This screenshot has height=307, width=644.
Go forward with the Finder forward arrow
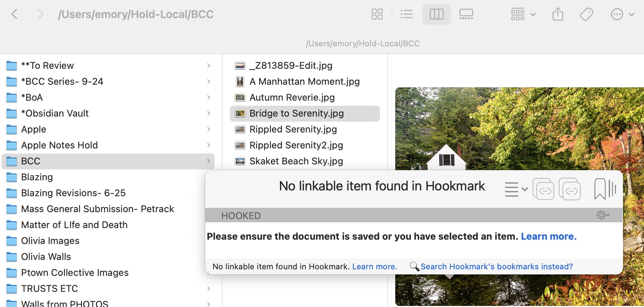40,14
